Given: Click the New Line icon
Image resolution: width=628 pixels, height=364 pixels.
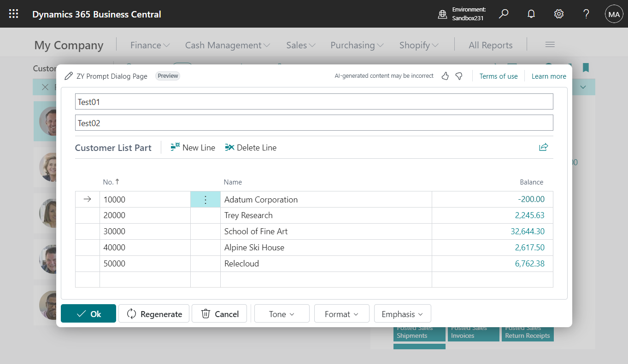Looking at the screenshot, I should tap(175, 147).
